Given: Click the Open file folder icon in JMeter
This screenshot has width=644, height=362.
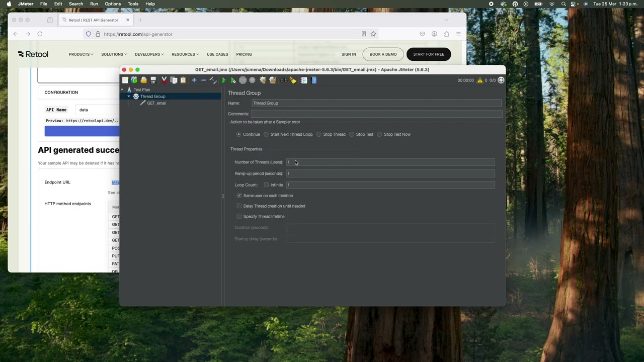Looking at the screenshot, I should click(x=144, y=80).
